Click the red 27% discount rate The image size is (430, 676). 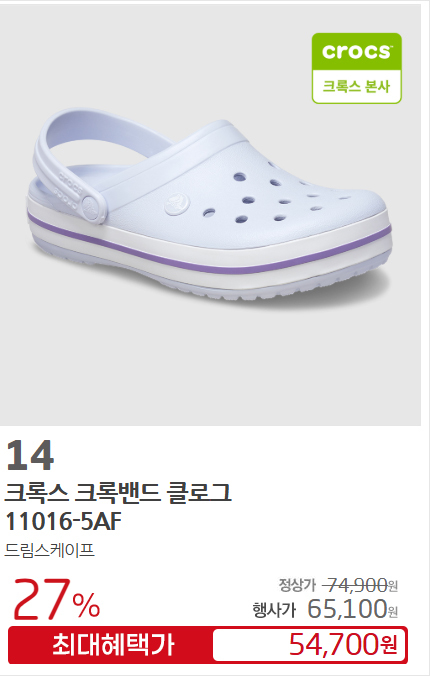56,599
